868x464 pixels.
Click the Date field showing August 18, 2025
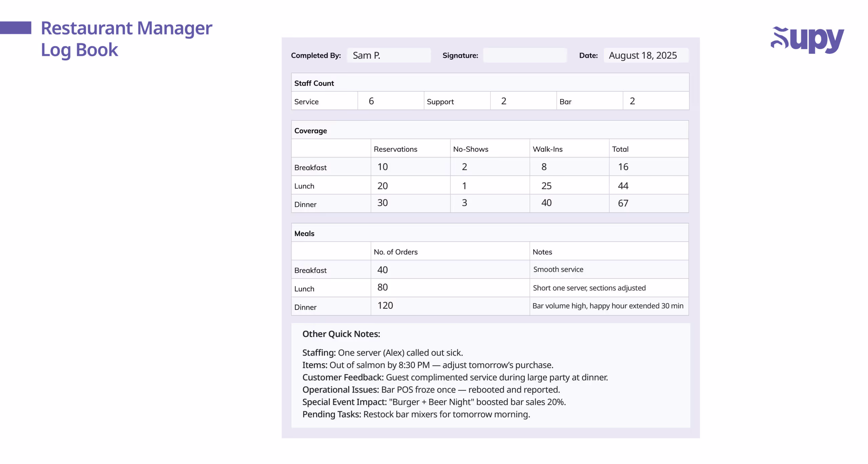point(645,55)
